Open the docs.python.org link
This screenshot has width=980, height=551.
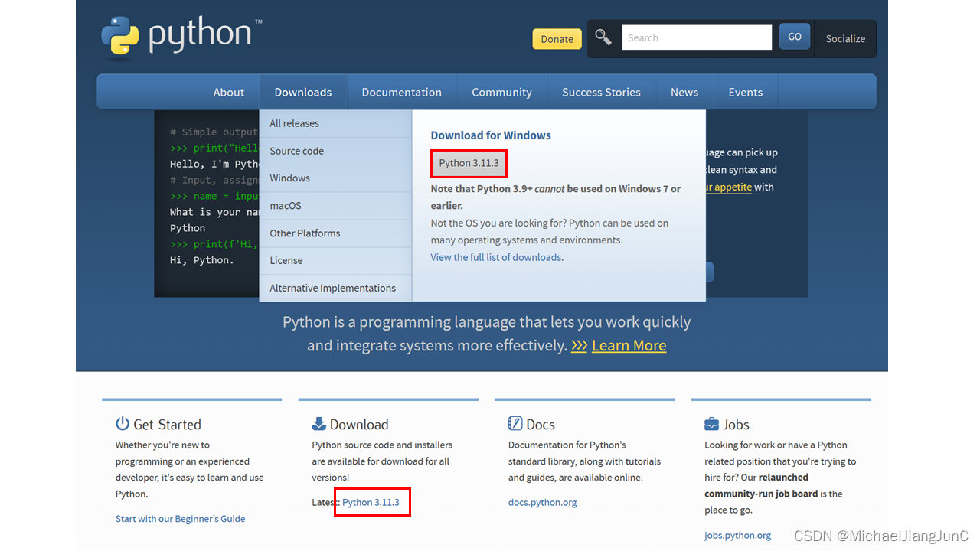click(x=542, y=503)
